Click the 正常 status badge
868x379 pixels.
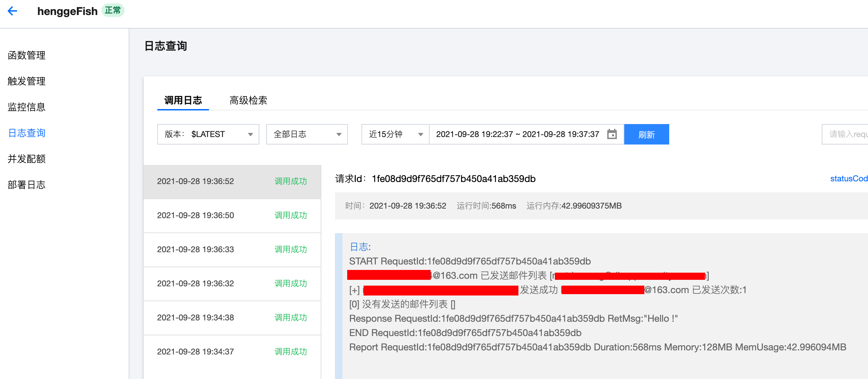[x=113, y=11]
